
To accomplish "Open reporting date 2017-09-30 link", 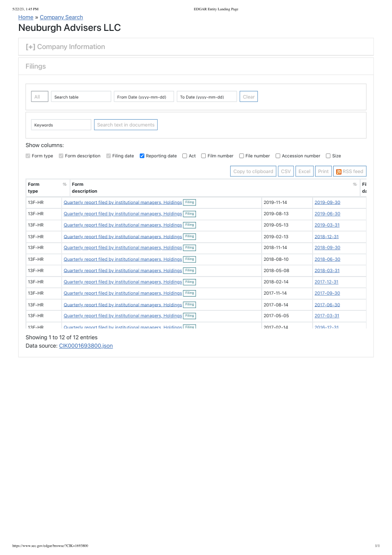I will pyautogui.click(x=327, y=293).
